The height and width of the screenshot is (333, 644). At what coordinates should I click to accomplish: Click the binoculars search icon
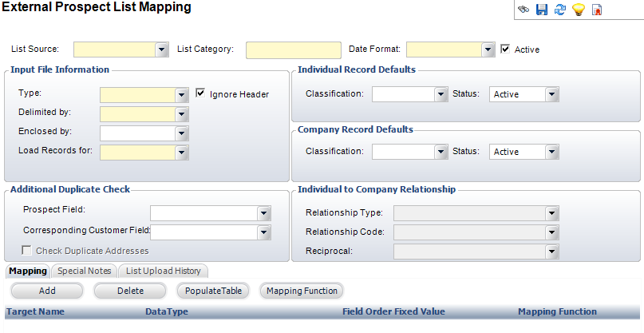pos(523,10)
